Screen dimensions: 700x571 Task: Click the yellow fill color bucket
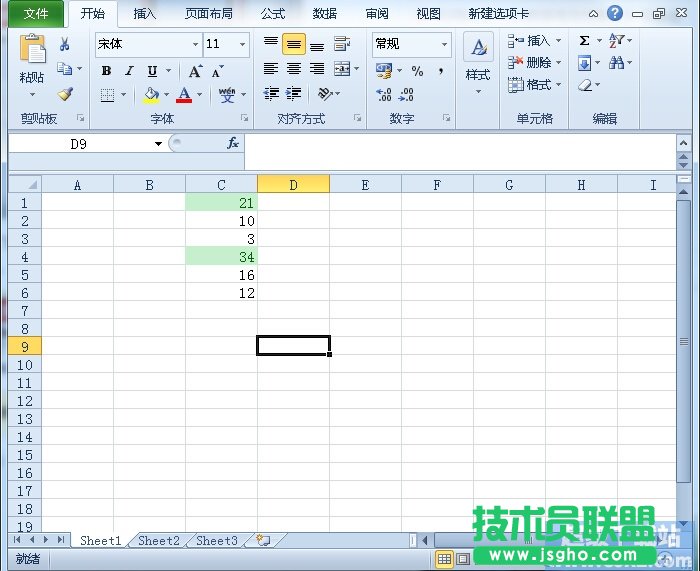pyautogui.click(x=151, y=95)
